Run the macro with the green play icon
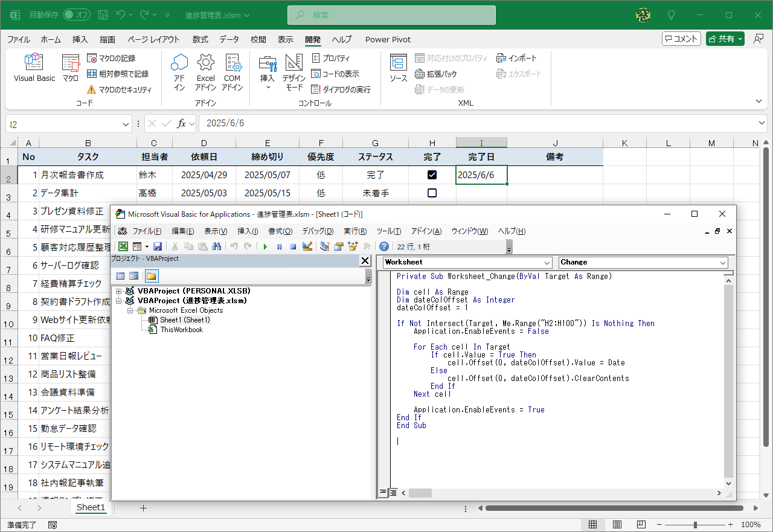This screenshot has height=532, width=773. coord(265,246)
